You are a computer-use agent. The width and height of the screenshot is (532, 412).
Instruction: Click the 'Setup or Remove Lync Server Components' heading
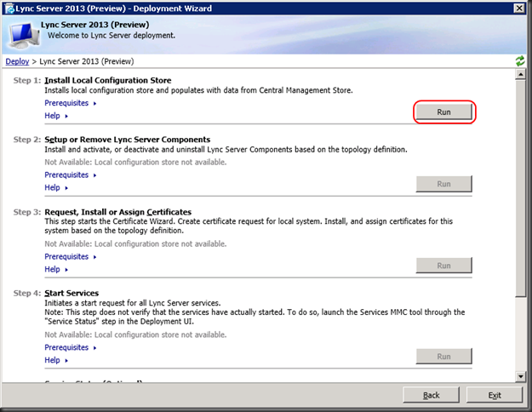click(x=127, y=140)
